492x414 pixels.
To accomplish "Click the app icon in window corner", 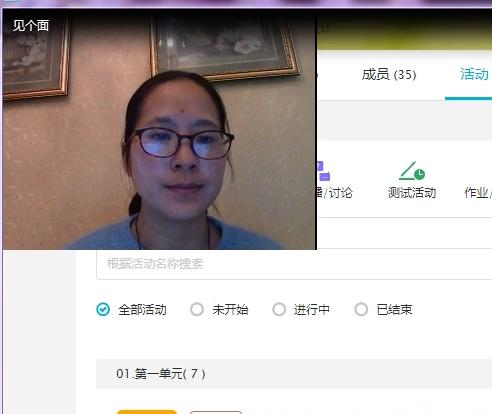I will pos(10,1).
